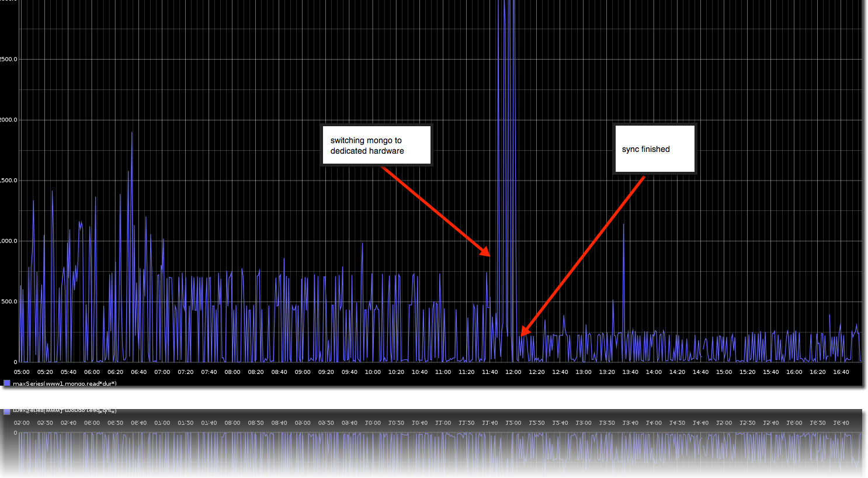868x478 pixels.
Task: Click the 500.0 label on the y-axis
Action: pos(8,302)
